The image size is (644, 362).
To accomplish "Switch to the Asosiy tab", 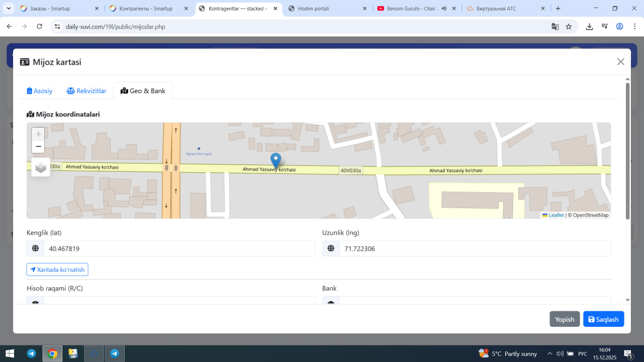I will coord(40,91).
